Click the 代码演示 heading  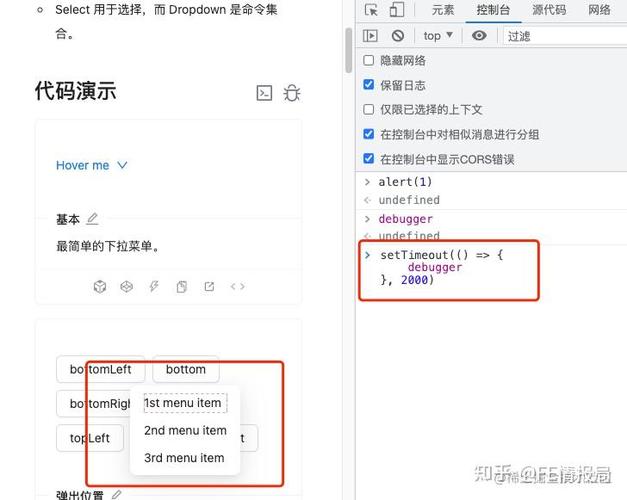point(76,91)
